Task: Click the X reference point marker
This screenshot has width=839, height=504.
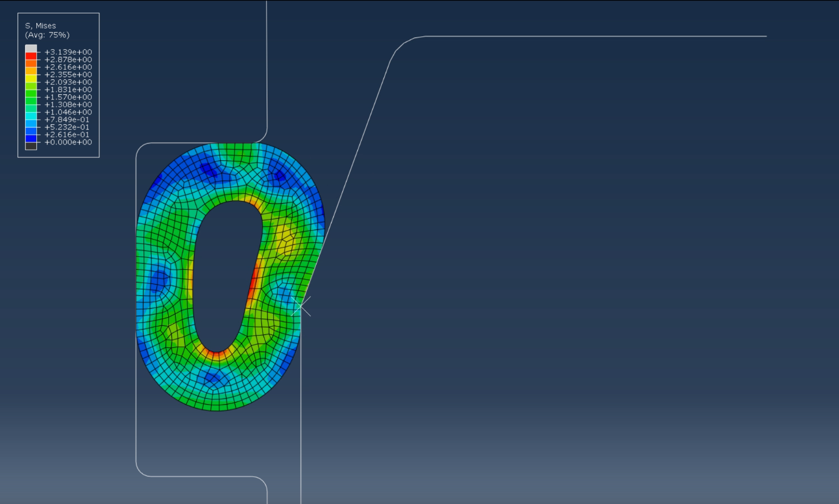Action: coord(301,306)
